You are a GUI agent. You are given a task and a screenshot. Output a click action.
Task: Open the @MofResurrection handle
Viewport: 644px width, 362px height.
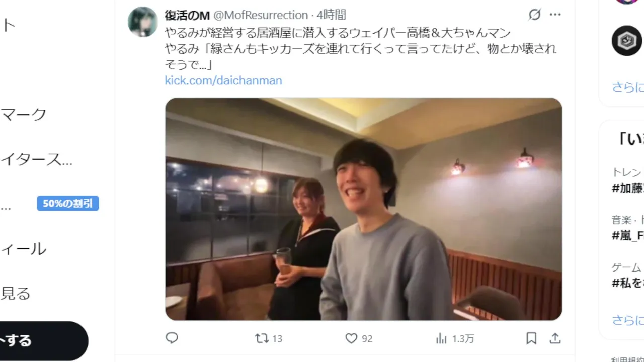click(261, 15)
